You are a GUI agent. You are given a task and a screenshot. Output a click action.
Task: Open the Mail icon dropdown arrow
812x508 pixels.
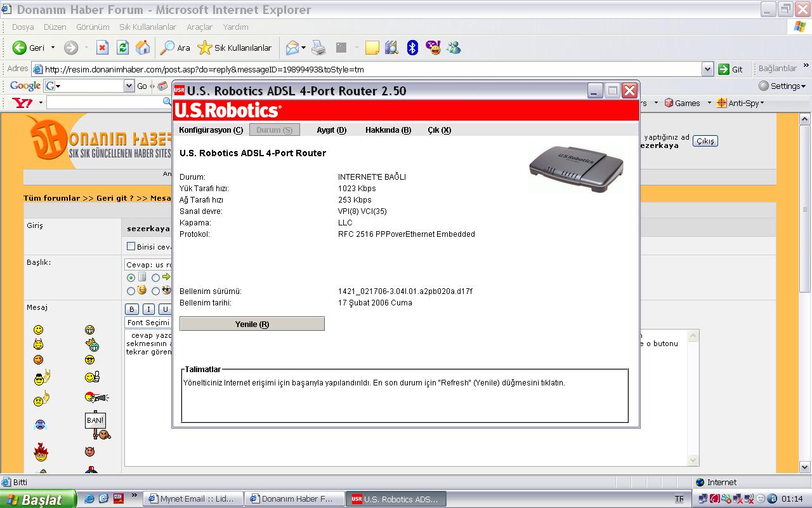[x=303, y=48]
